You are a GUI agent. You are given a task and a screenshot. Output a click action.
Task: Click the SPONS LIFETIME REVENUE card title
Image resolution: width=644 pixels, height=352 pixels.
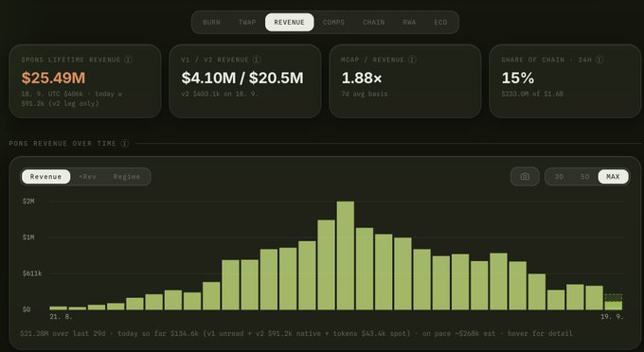71,60
